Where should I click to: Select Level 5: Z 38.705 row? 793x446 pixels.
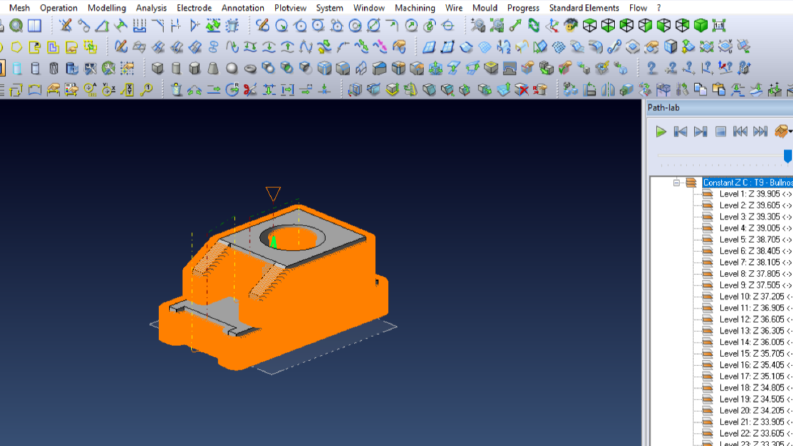pos(755,239)
